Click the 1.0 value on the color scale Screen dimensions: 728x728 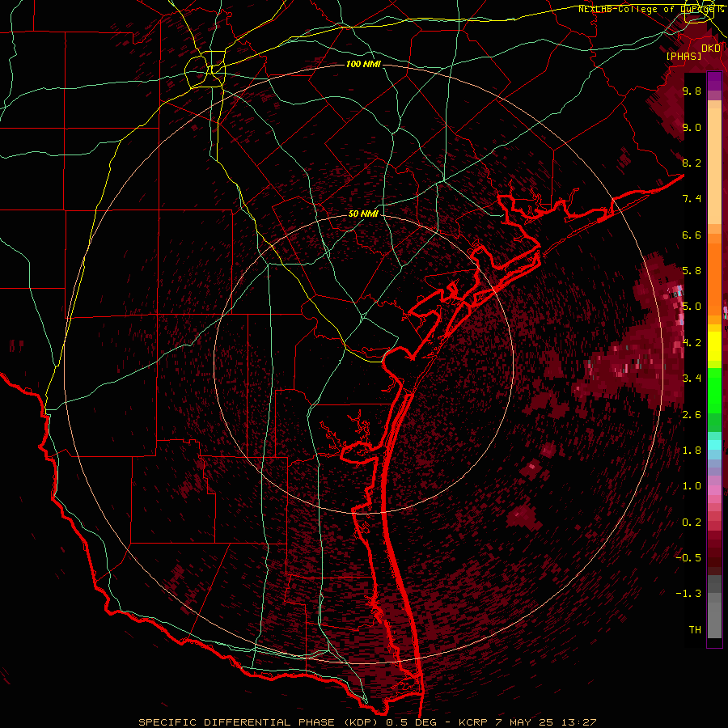click(x=692, y=486)
